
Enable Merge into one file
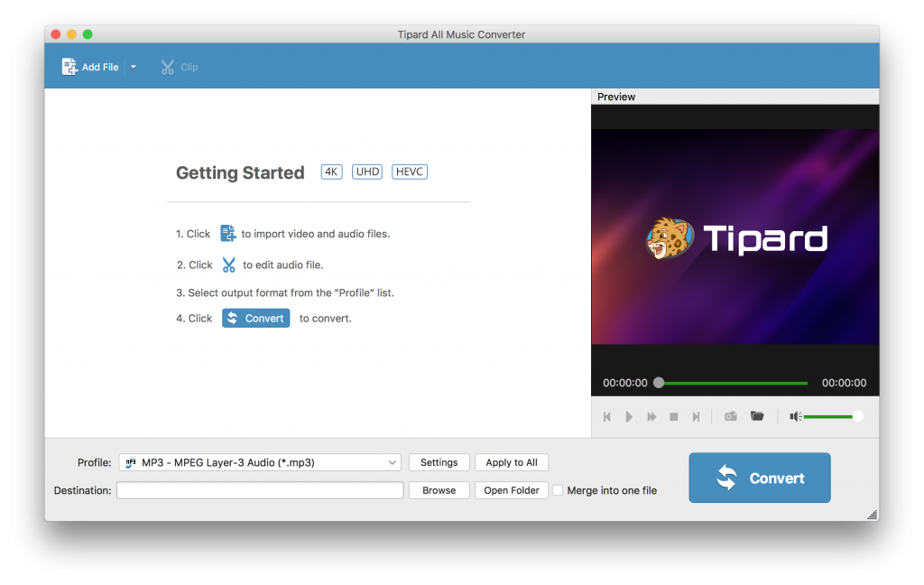[559, 490]
